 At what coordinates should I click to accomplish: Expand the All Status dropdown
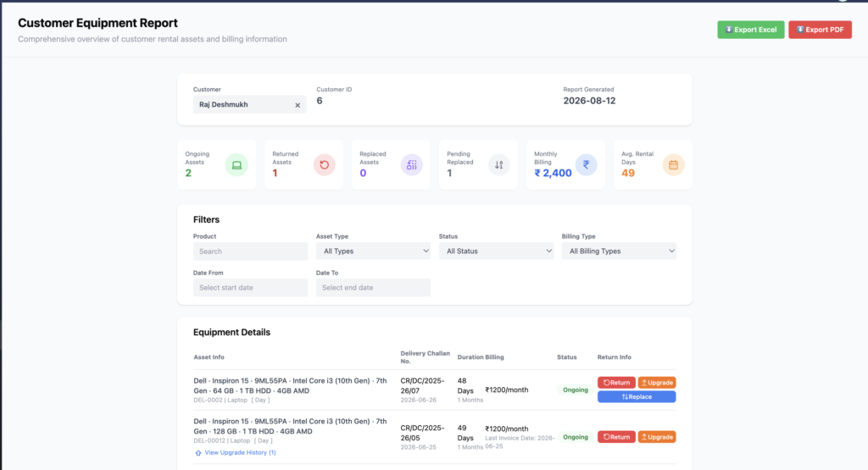496,251
